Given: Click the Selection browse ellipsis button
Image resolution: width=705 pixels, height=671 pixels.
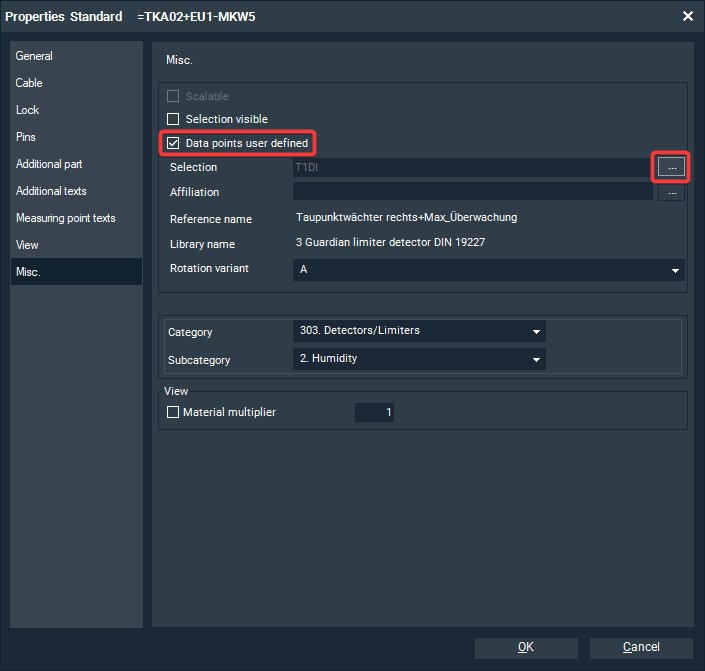Looking at the screenshot, I should (x=672, y=167).
